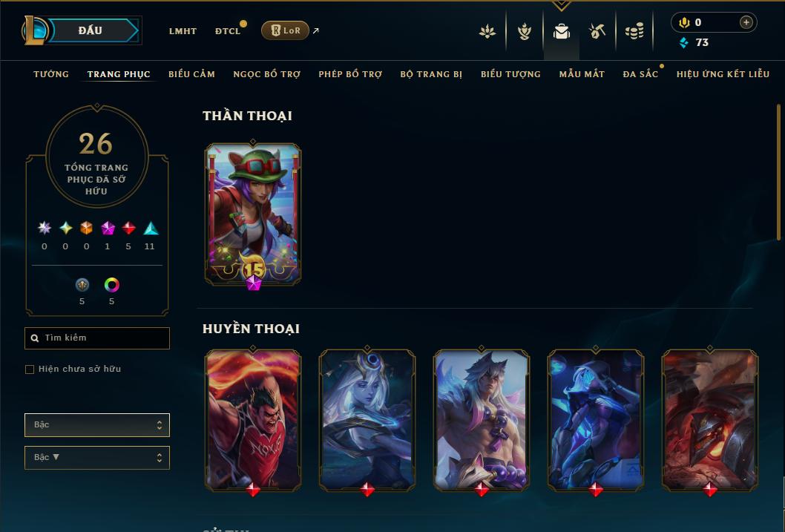The height and width of the screenshot is (532, 785).
Task: Open the LoR external link button
Action: (x=285, y=30)
